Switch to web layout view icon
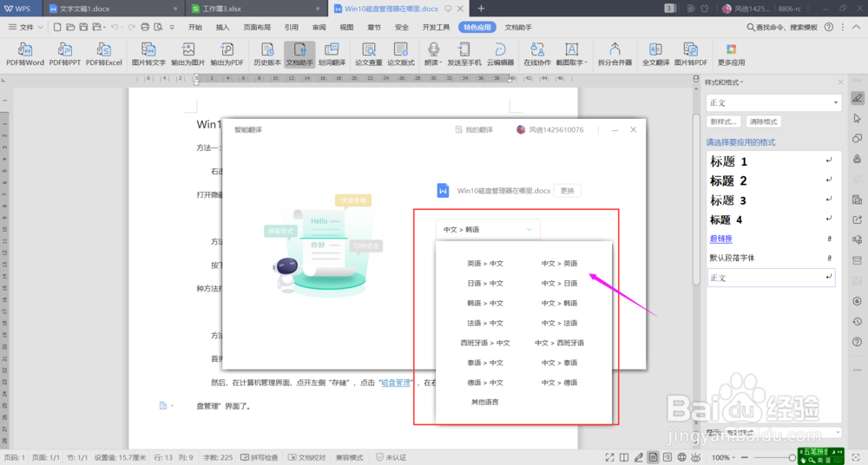Screen dimensions: 868x465 682,457
